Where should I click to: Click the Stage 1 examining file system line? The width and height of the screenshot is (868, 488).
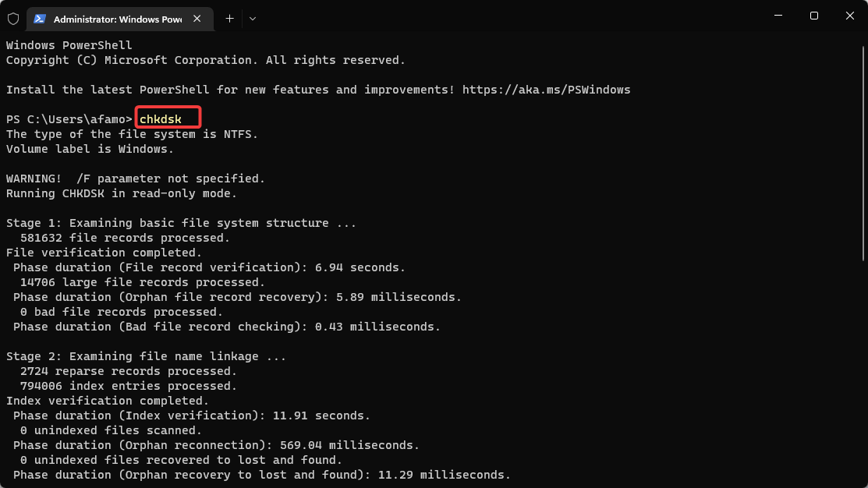pyautogui.click(x=181, y=223)
